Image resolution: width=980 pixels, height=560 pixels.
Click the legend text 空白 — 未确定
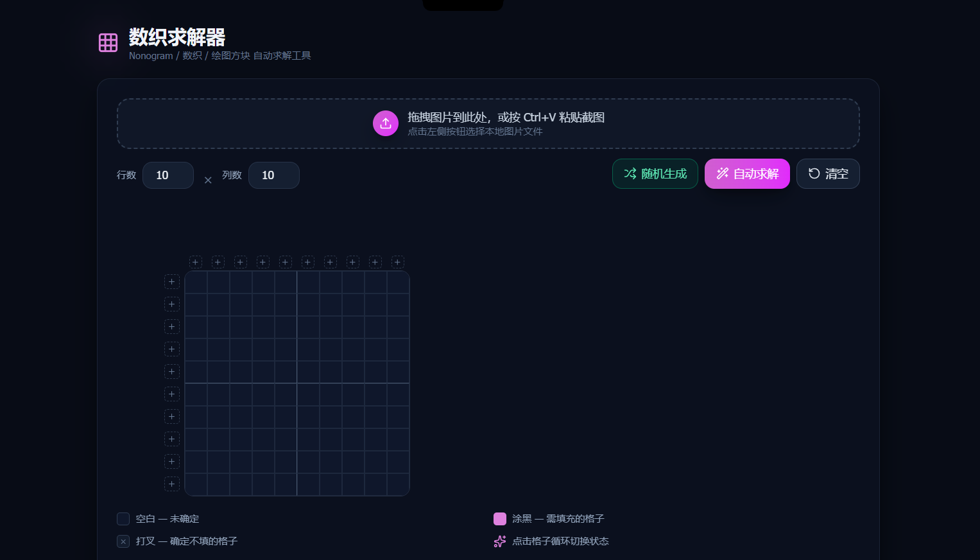[x=168, y=519]
